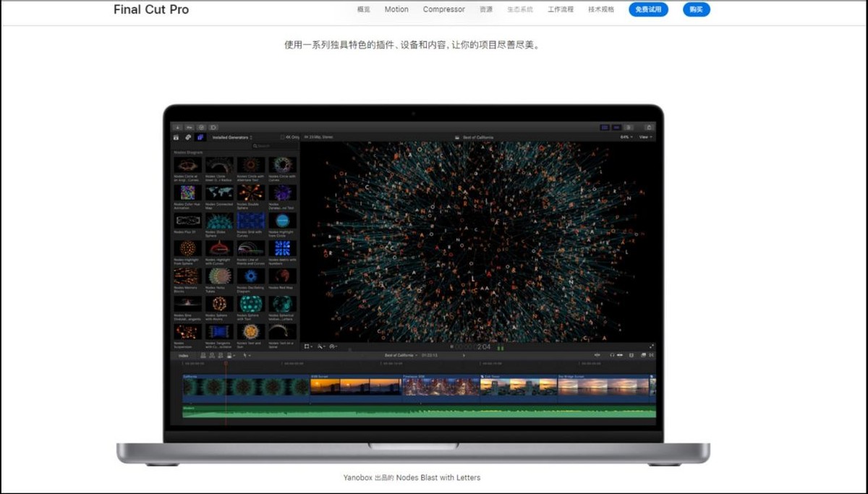Click the crop tool icon below the viewer
Image resolution: width=868 pixels, height=494 pixels.
(306, 346)
